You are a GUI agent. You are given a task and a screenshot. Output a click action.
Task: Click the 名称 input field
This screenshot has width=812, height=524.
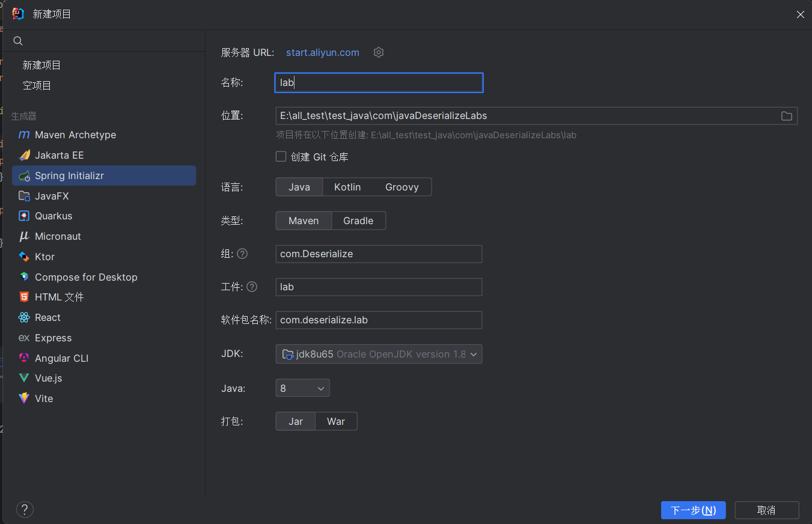pos(379,82)
